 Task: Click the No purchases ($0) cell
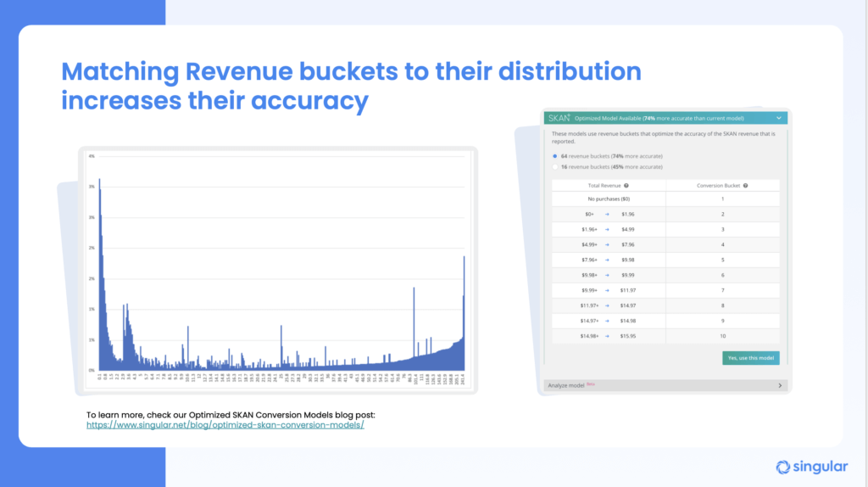pos(609,199)
